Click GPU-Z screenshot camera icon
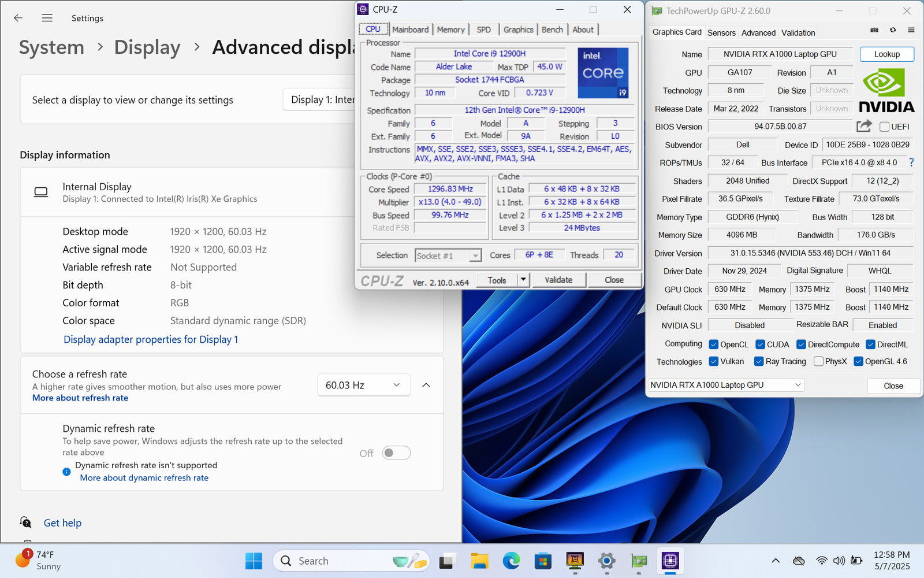This screenshot has width=924, height=578. tap(874, 30)
